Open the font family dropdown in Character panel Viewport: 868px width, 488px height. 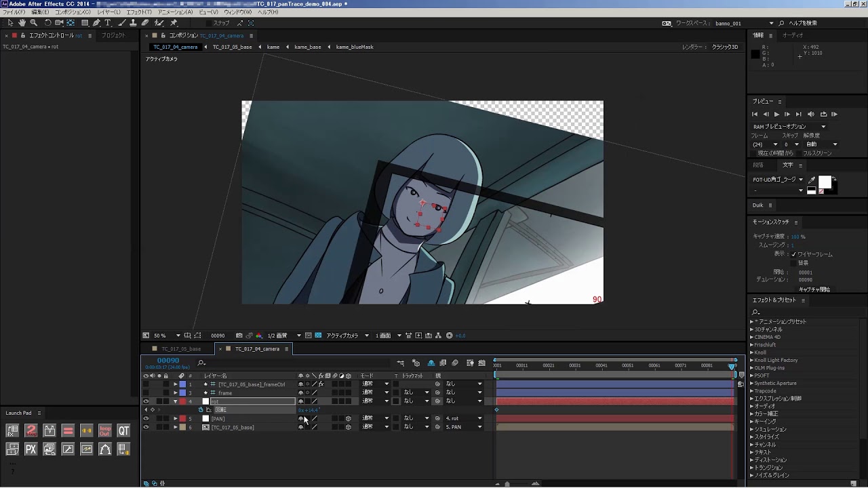pyautogui.click(x=778, y=180)
